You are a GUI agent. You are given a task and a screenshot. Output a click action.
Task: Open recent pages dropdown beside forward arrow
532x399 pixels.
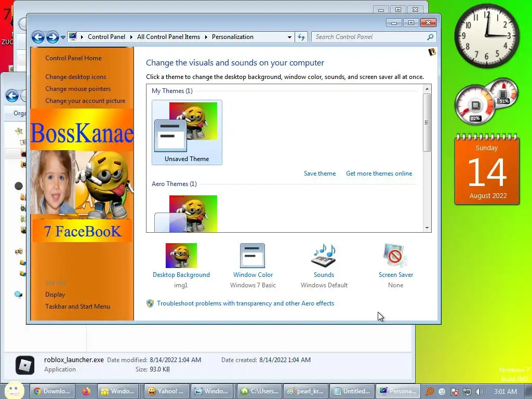pyautogui.click(x=63, y=37)
